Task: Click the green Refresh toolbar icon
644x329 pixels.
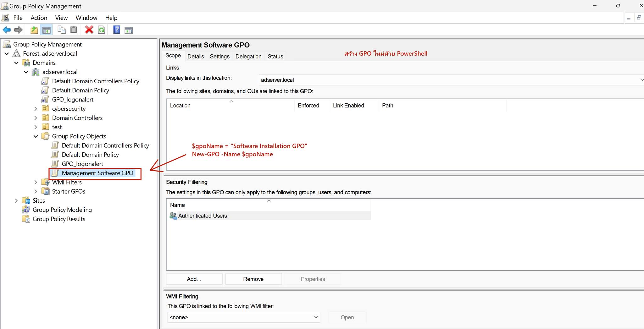Action: pos(102,30)
